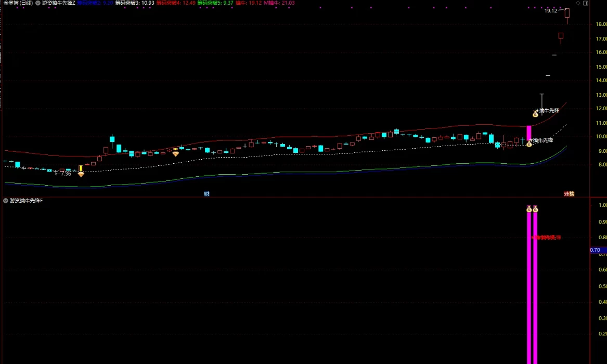Click the 筹码突破5: 9.37 indicator value

[x=215, y=3]
